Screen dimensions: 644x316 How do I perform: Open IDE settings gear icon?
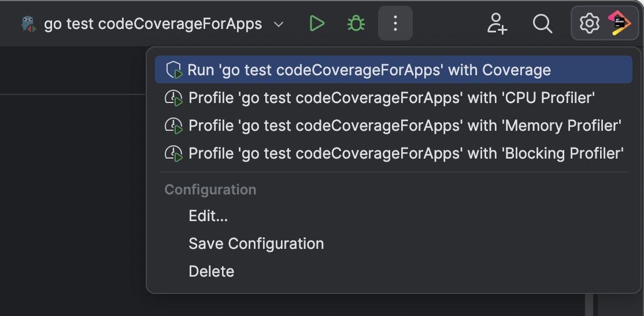(589, 24)
